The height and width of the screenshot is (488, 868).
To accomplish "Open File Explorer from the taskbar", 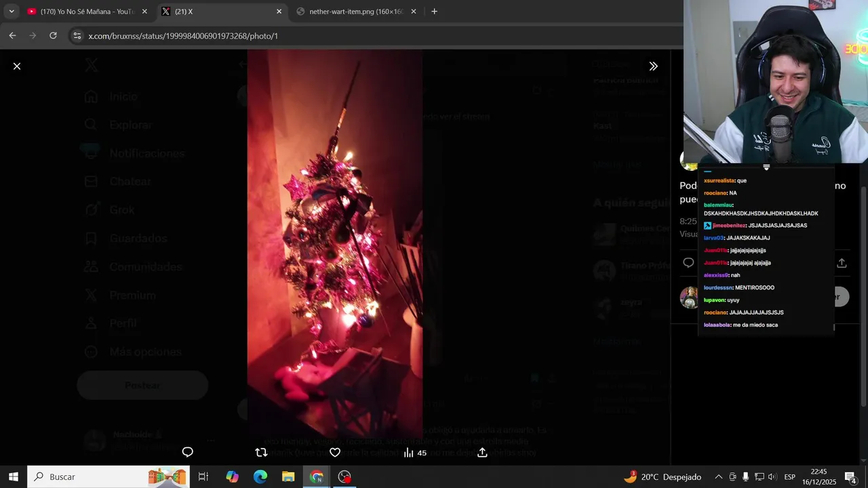I will click(288, 476).
